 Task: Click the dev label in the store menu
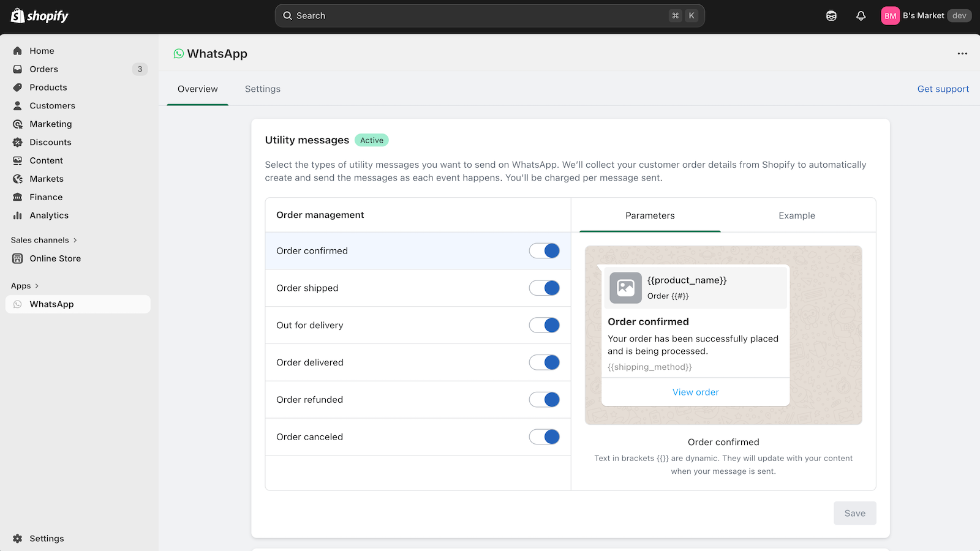coord(959,16)
